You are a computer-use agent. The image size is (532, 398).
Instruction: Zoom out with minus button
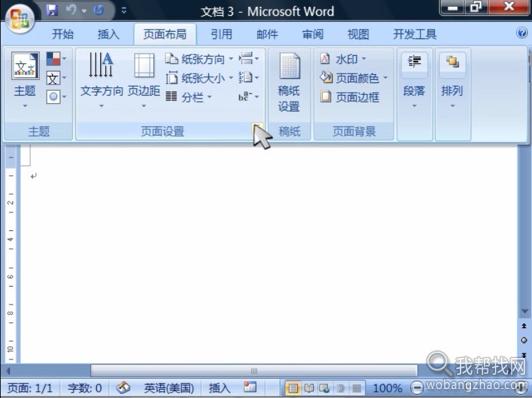click(417, 387)
